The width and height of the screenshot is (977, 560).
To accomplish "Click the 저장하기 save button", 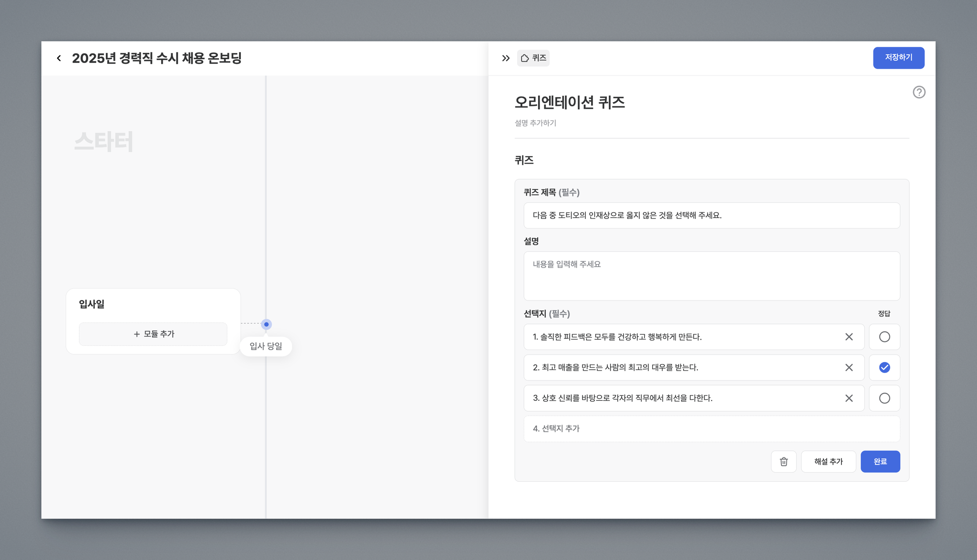I will pos(898,58).
